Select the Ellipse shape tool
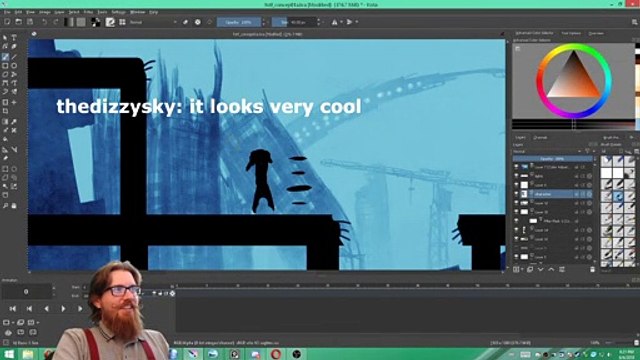640x360 pixels. click(x=14, y=66)
